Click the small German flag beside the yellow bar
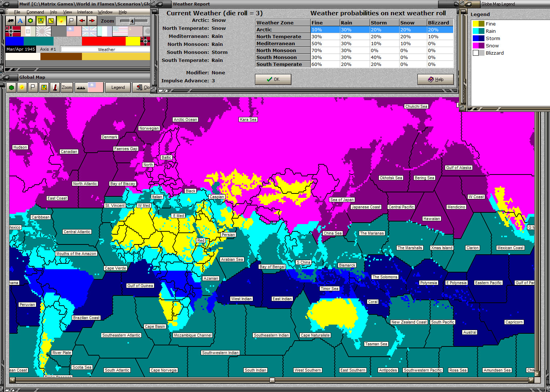The height and width of the screenshot is (392, 550). point(145,41)
